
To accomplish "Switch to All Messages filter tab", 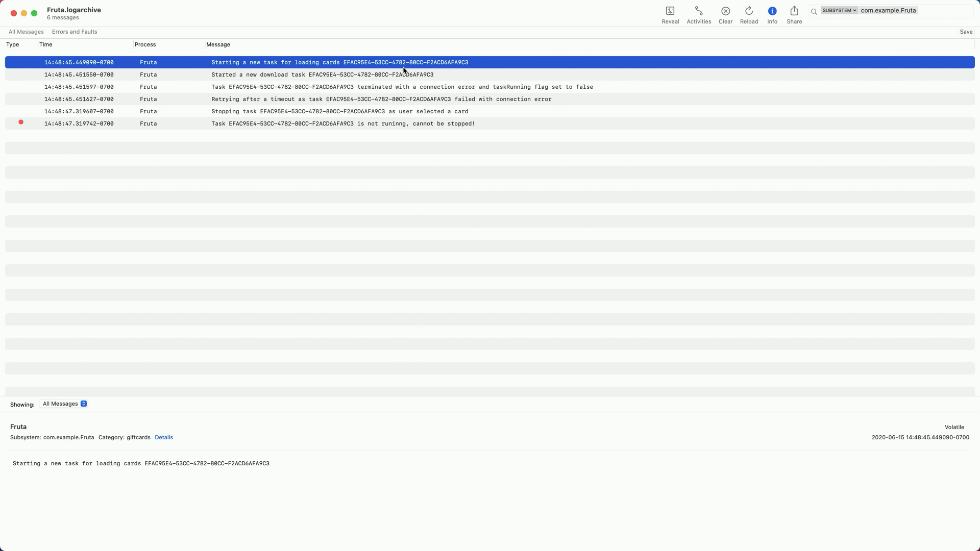I will 26,32.
